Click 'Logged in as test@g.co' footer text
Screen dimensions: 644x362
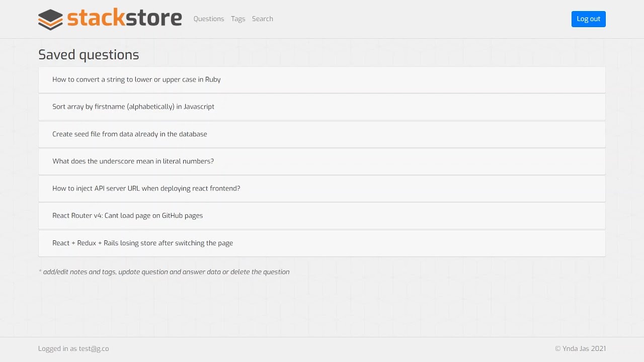tap(73, 348)
